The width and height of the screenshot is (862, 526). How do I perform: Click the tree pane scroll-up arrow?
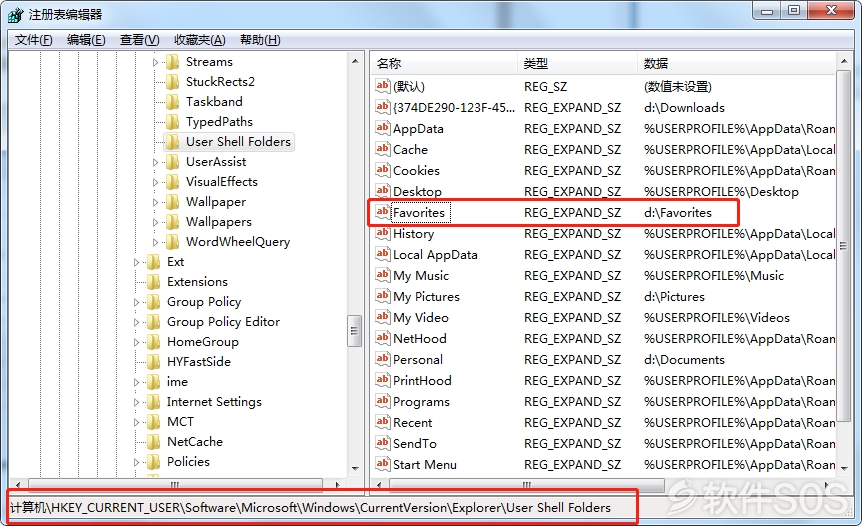355,61
